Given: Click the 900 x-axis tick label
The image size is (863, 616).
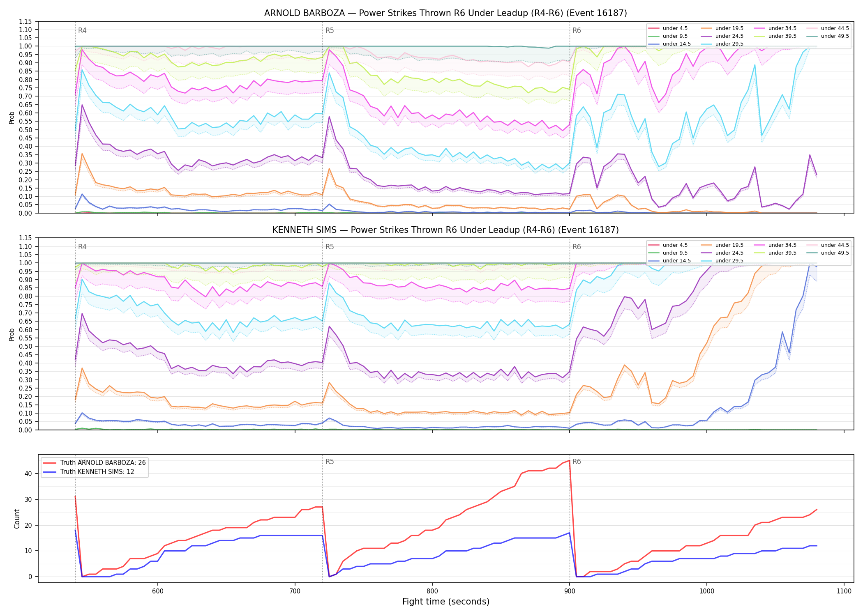Looking at the screenshot, I should (x=570, y=591).
